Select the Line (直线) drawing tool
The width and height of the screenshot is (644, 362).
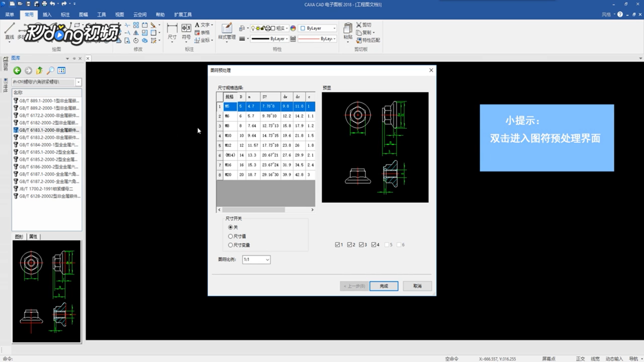[9, 31]
